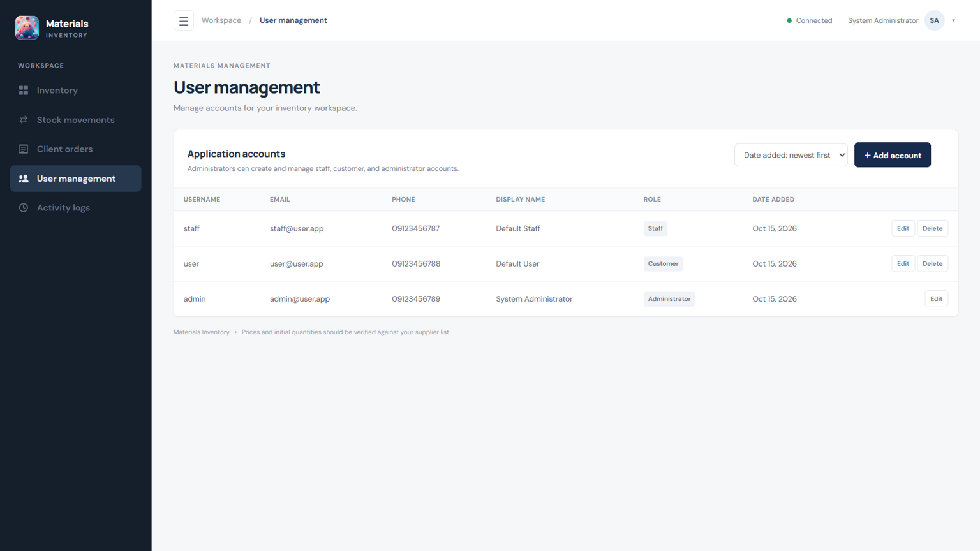Click the Display Name column header
Viewport: 980px width, 551px height.
[521, 200]
